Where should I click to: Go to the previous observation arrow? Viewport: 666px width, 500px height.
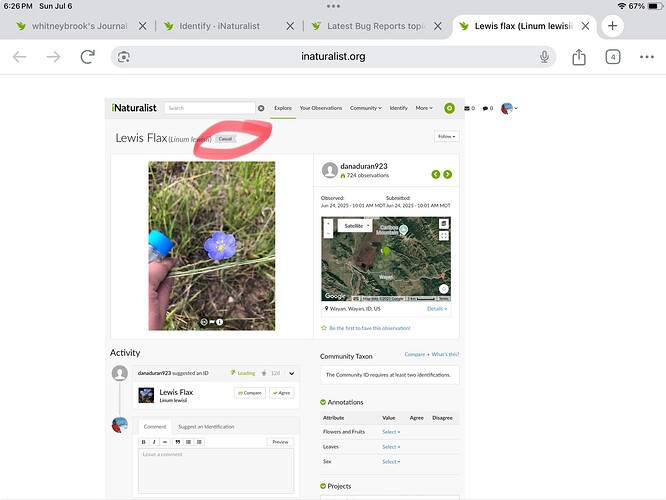coord(435,175)
